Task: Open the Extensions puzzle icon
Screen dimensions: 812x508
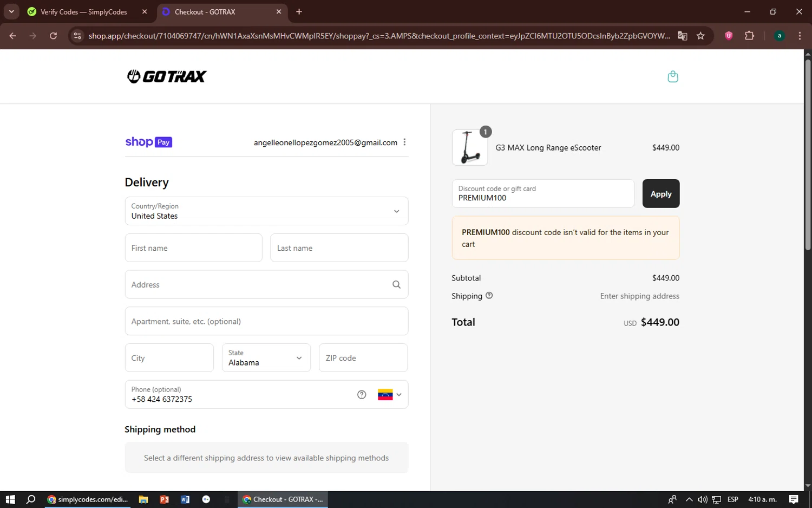Action: click(749, 36)
